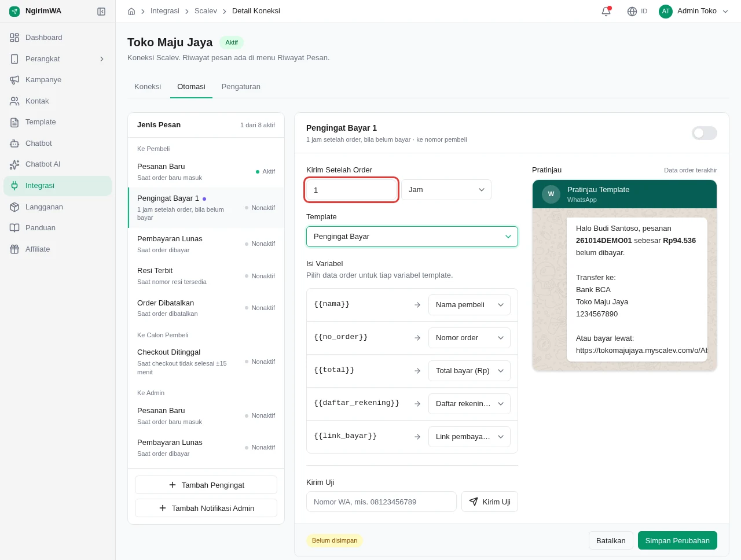Viewport: 741px width, 560px height.
Task: Switch to the Pengaturan tab
Action: pos(241,87)
